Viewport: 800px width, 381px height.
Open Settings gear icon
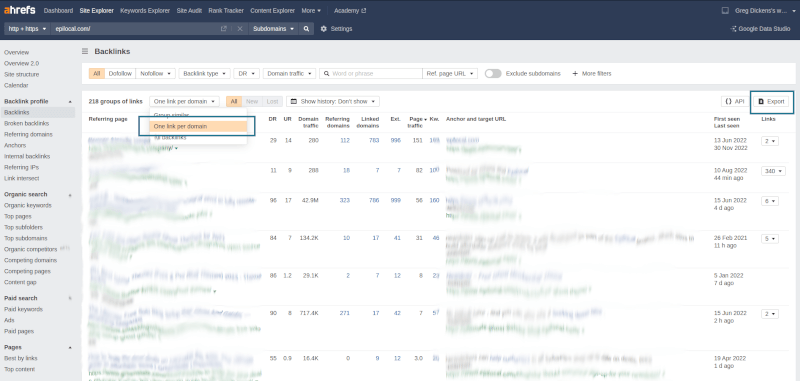click(x=323, y=29)
